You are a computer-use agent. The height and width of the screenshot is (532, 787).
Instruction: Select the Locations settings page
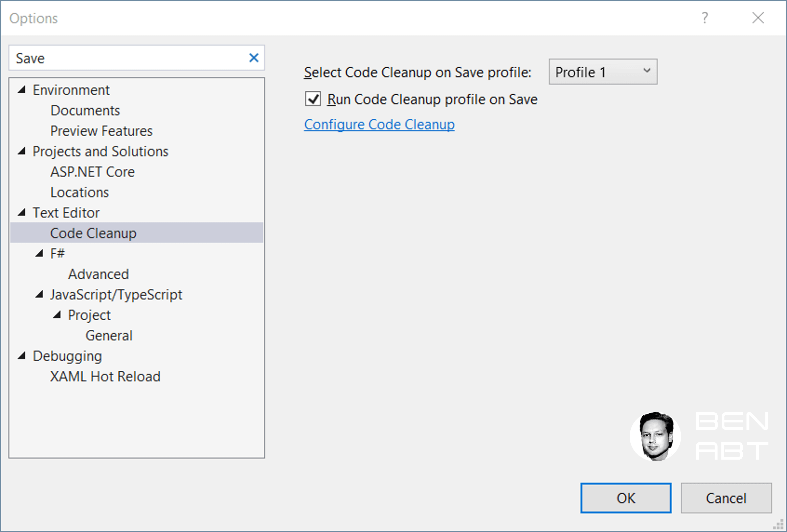79,192
